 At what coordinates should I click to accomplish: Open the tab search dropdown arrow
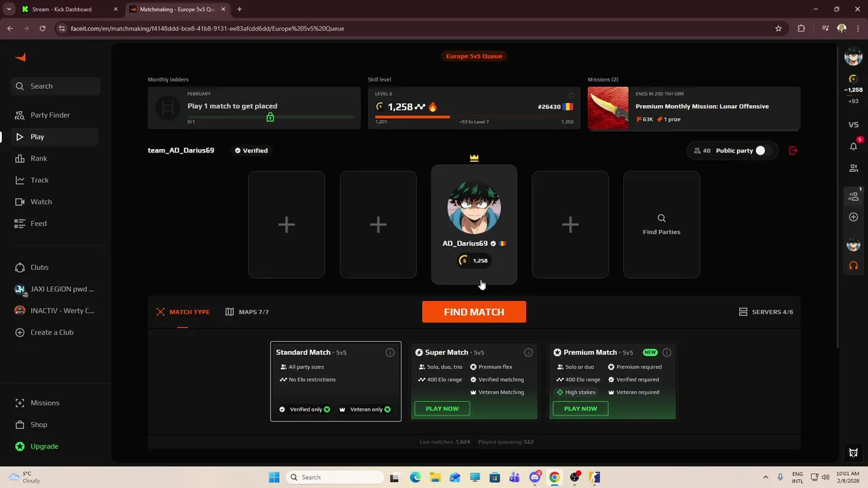[x=9, y=9]
